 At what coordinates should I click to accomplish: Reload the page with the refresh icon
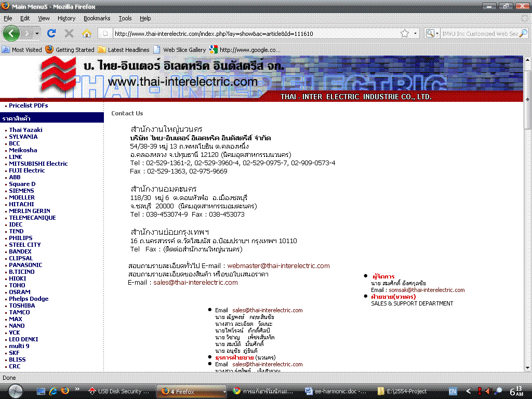coord(51,33)
